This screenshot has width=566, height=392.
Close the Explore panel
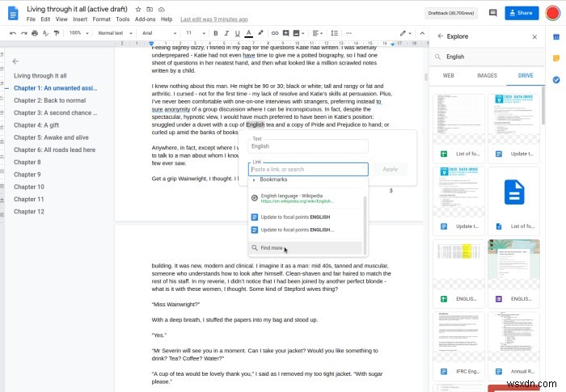click(534, 37)
